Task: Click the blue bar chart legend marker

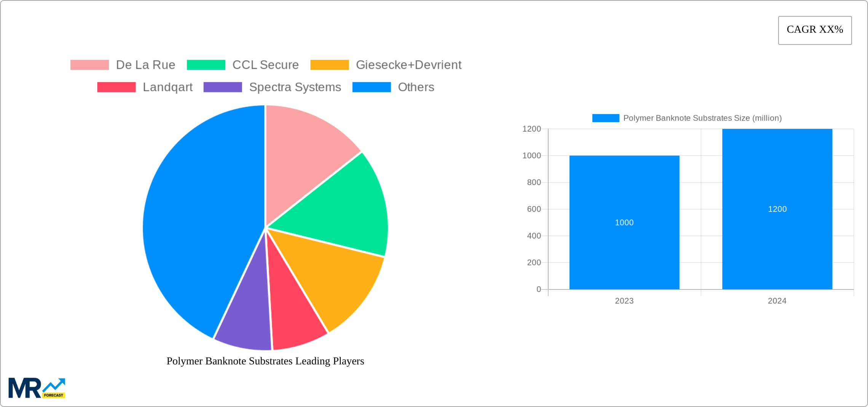Action: 606,118
